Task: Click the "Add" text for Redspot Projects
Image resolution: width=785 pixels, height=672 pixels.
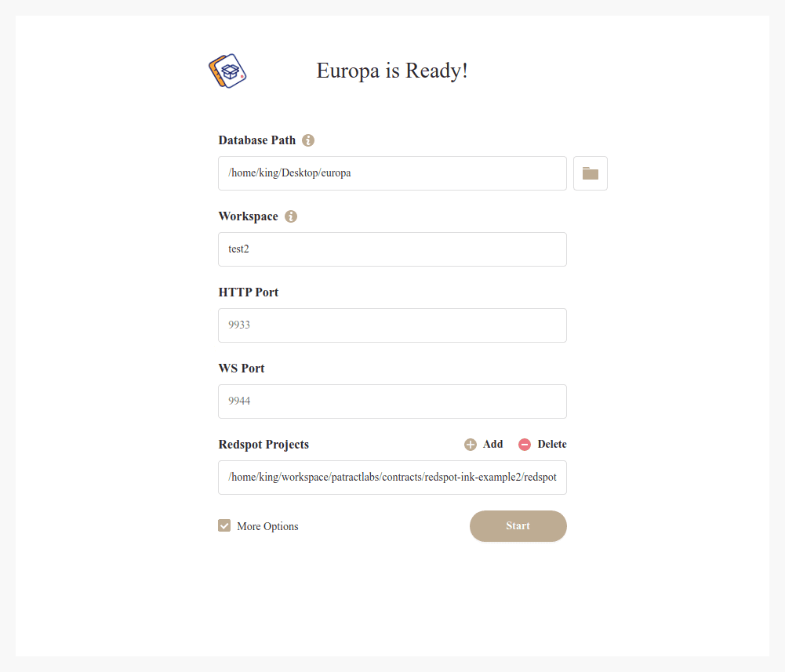Action: 493,445
